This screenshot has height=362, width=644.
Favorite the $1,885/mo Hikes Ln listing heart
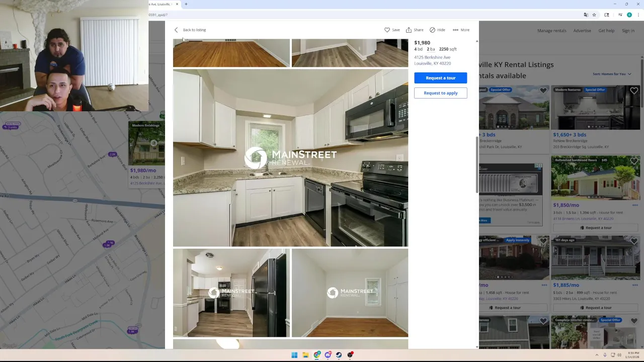634,241
